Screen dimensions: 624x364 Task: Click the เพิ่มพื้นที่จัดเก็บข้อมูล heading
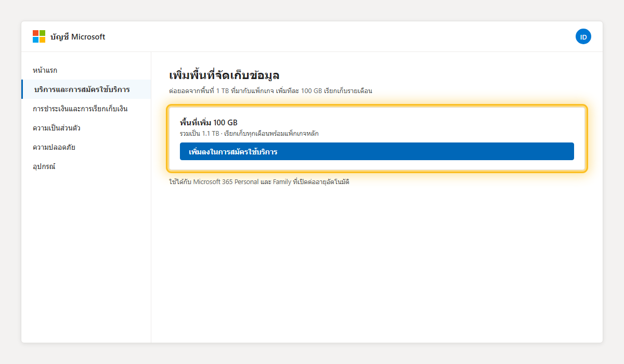(x=225, y=75)
